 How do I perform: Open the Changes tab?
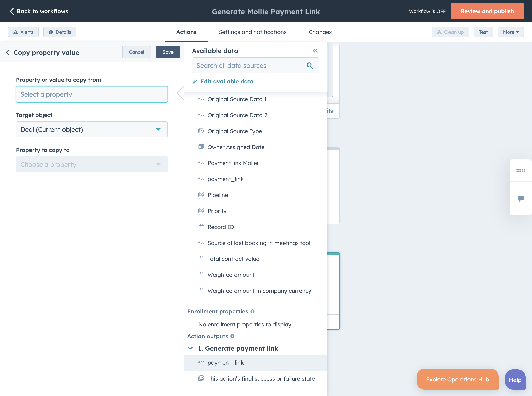pyautogui.click(x=320, y=32)
